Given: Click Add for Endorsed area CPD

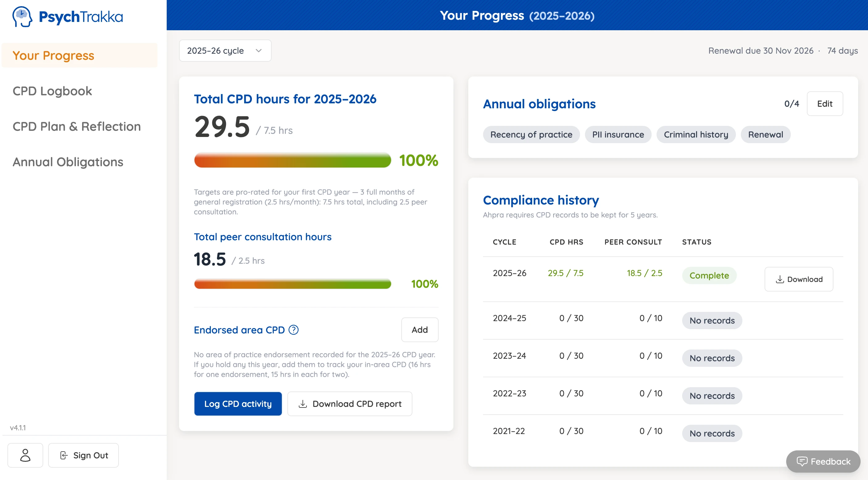Looking at the screenshot, I should point(419,330).
